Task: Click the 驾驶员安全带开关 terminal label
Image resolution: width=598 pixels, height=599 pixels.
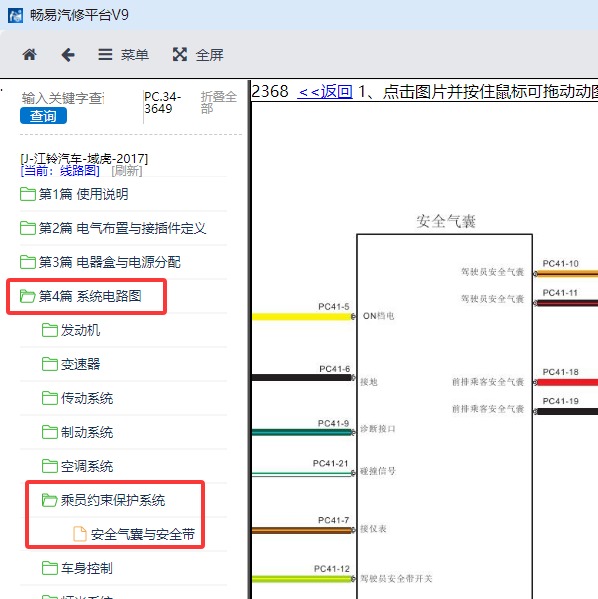Action: coord(396,579)
